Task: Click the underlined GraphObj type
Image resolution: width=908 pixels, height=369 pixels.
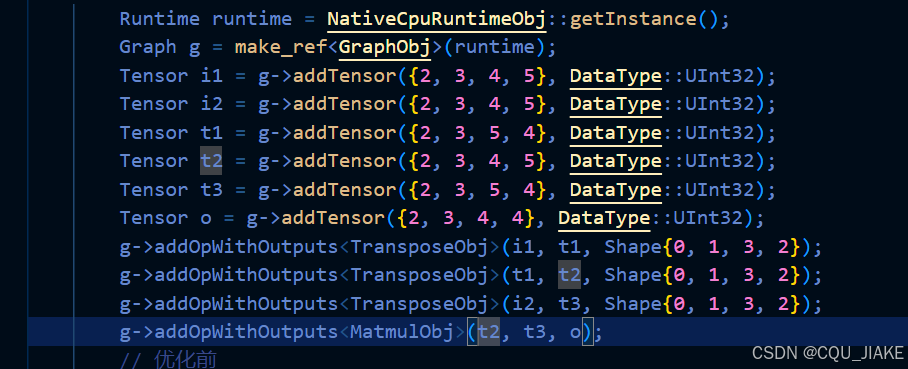Action: click(x=385, y=48)
